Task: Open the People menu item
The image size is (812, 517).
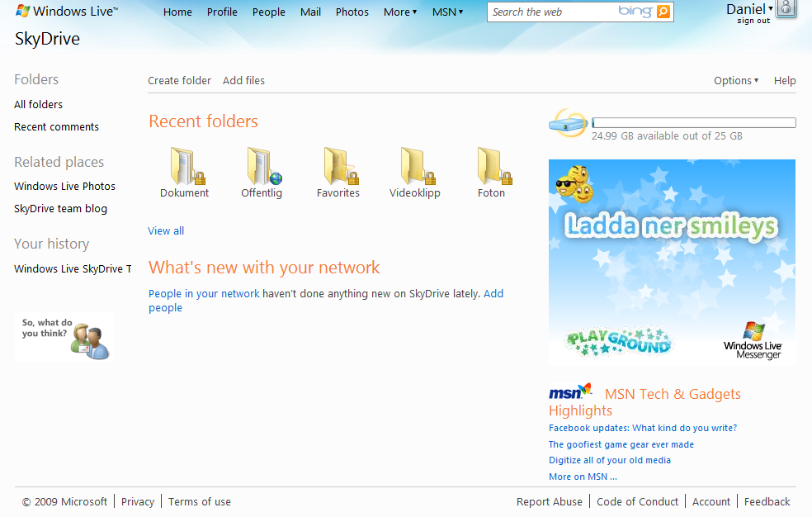Action: (x=269, y=12)
